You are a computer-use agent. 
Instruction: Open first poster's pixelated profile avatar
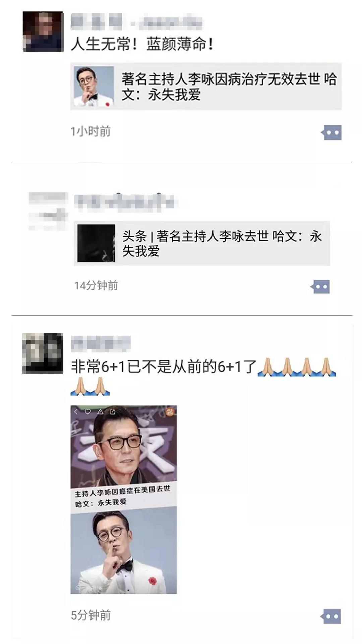pos(43,32)
